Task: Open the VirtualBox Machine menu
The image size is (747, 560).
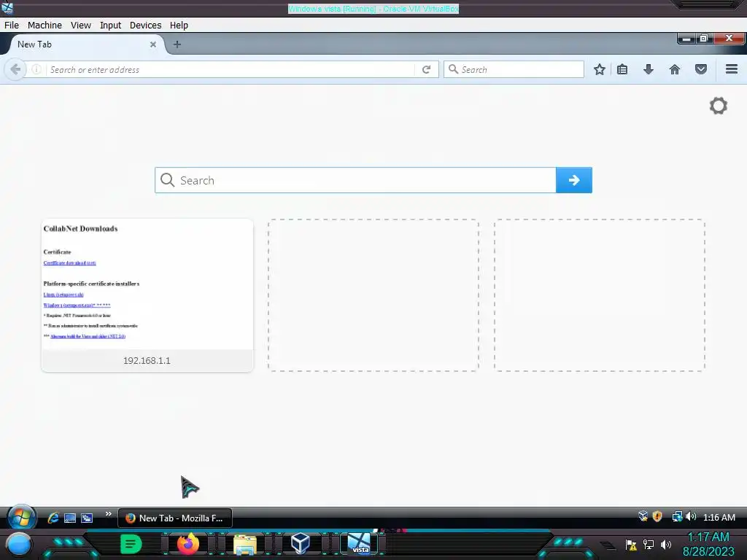Action: point(44,26)
